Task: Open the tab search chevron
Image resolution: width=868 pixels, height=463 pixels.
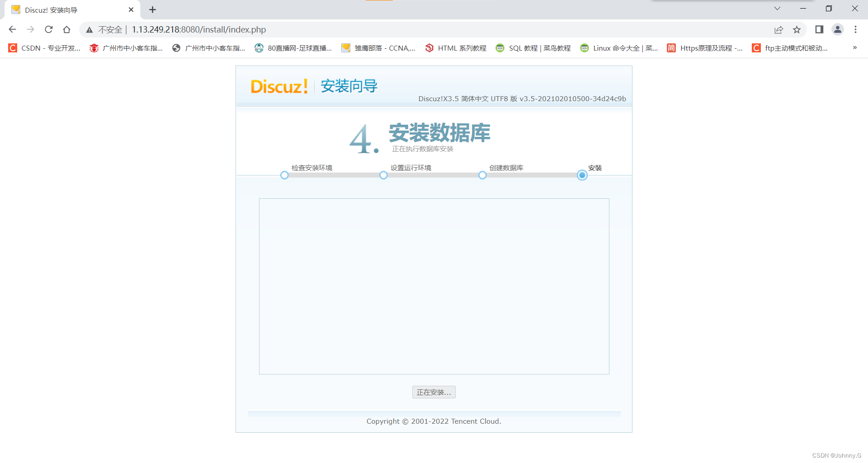Action: click(x=777, y=9)
